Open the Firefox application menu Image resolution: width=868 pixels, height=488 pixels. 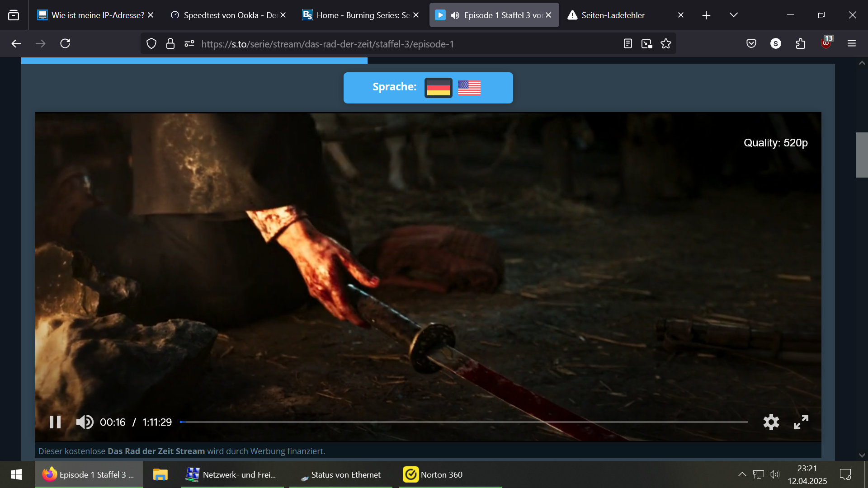852,43
